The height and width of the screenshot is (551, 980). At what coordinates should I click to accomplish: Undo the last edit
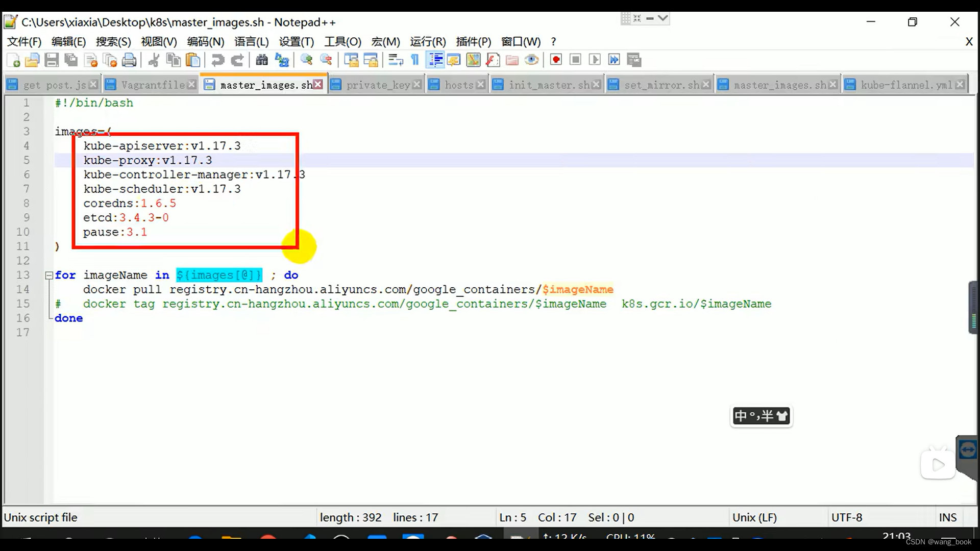[x=217, y=60]
